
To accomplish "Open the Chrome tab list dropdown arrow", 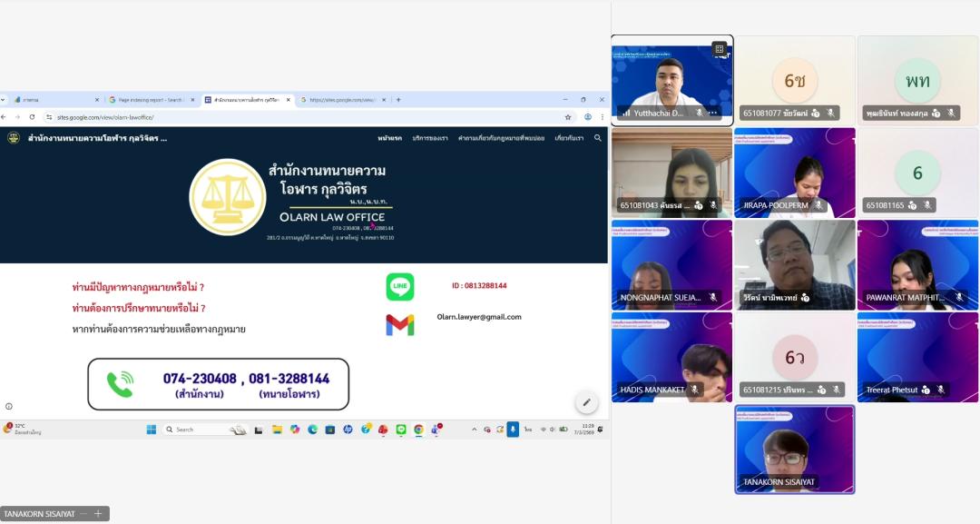I will point(5,100).
